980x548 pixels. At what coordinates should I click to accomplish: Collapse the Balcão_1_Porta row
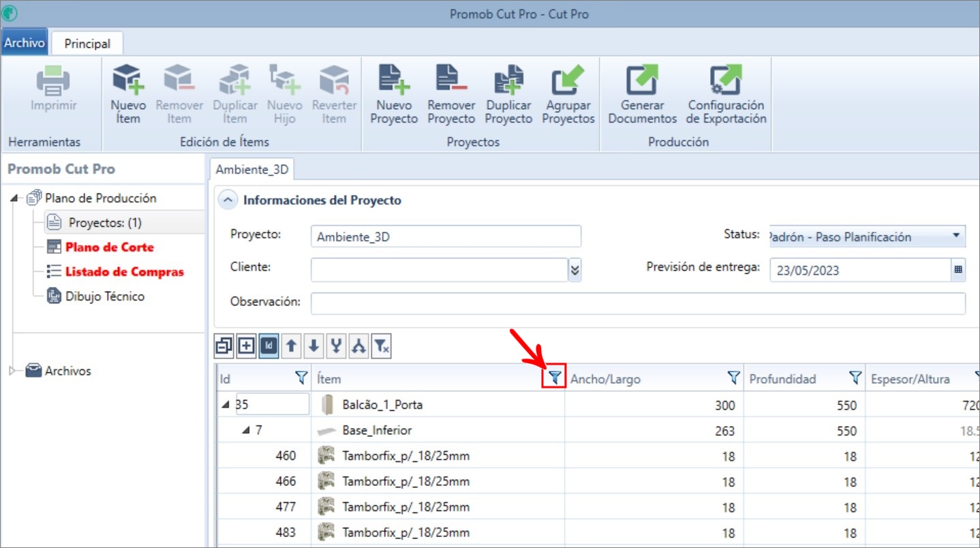pos(226,405)
